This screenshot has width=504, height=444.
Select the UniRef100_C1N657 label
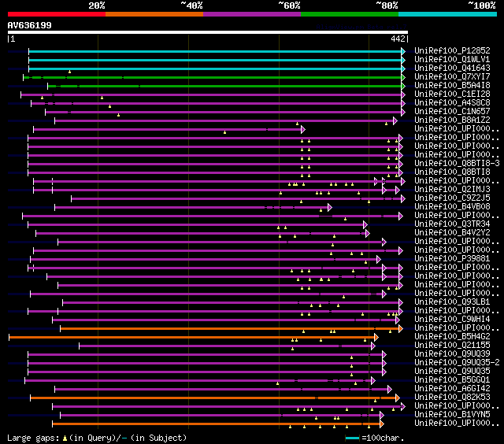[x=452, y=112]
